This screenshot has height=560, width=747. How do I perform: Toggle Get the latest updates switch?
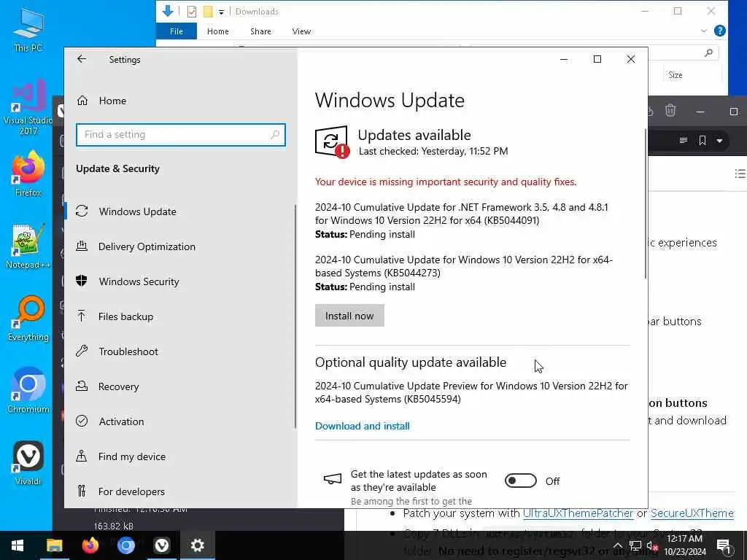coord(520,481)
